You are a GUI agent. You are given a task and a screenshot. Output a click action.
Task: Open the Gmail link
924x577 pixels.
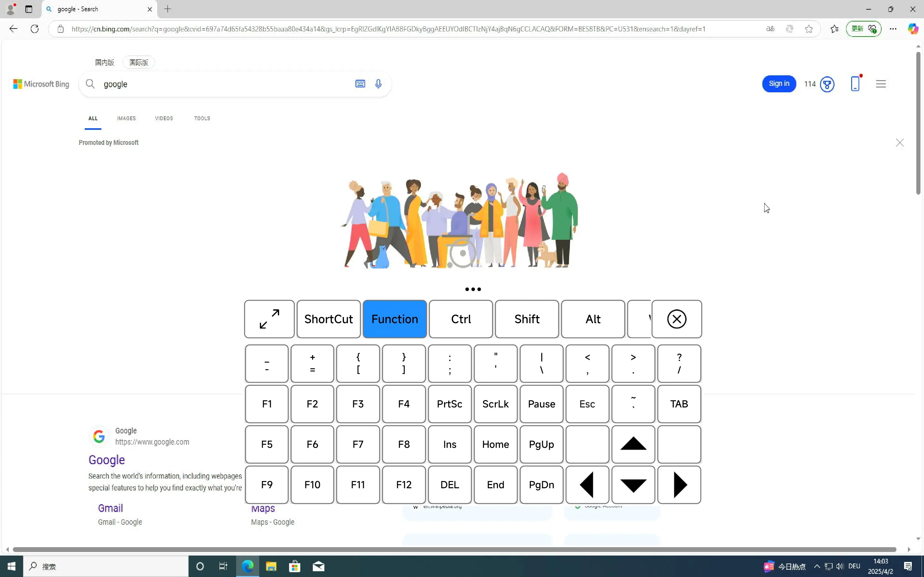(x=110, y=508)
